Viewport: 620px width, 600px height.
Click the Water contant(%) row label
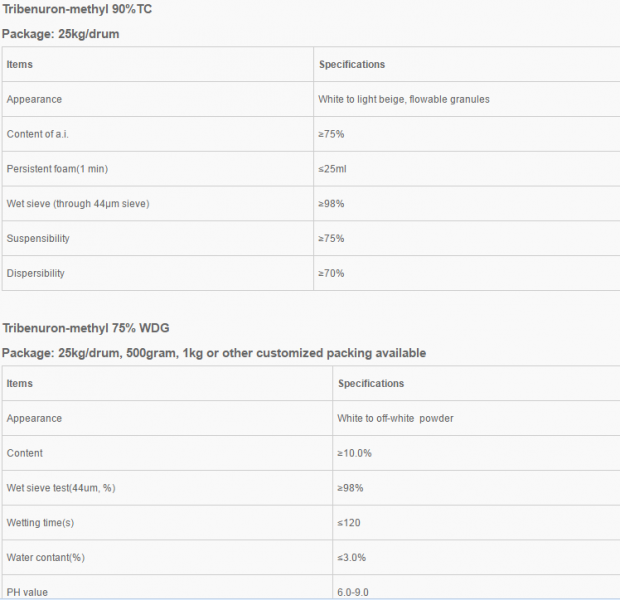46,558
